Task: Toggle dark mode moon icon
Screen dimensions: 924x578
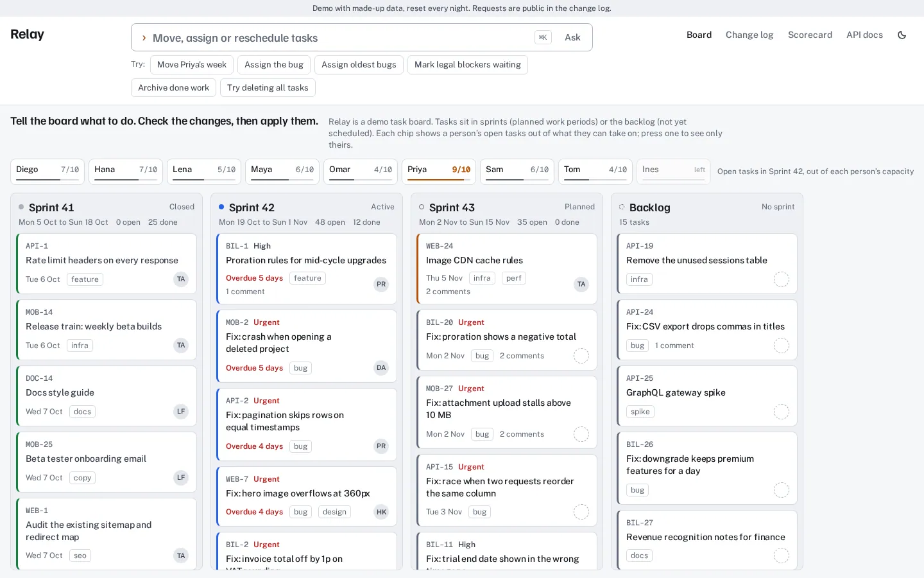Action: click(x=902, y=35)
